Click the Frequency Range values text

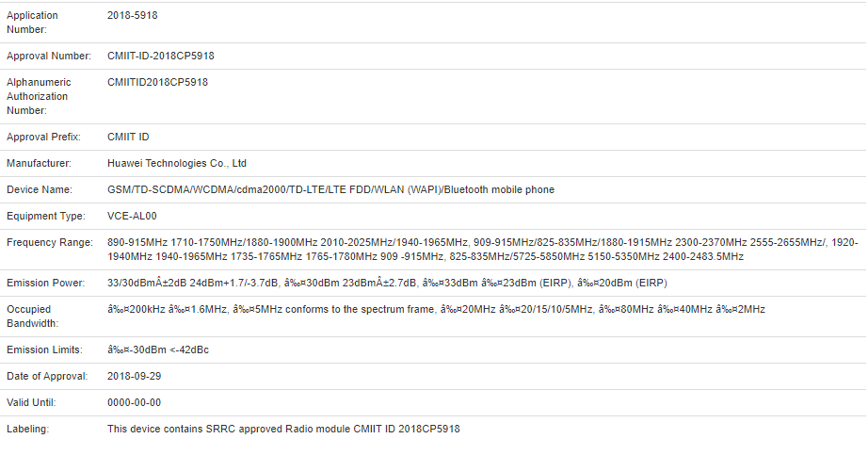click(469, 250)
